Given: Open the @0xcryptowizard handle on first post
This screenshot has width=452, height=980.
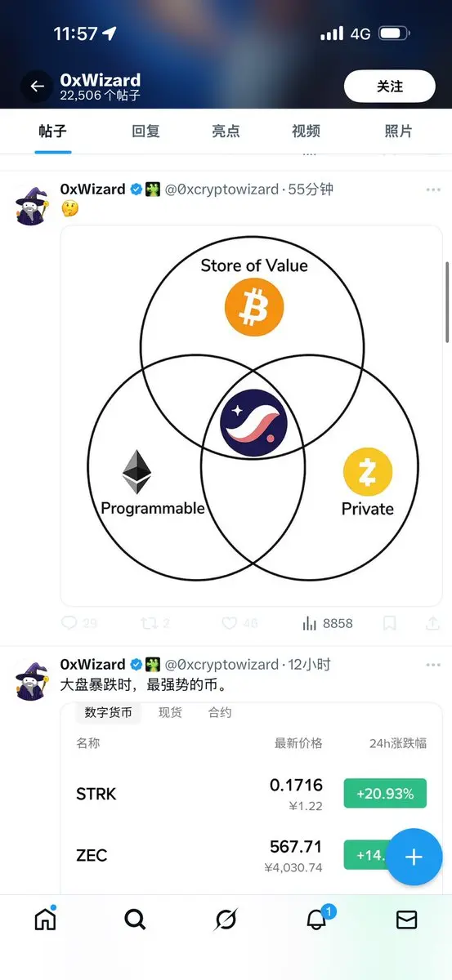Looking at the screenshot, I should pyautogui.click(x=222, y=189).
